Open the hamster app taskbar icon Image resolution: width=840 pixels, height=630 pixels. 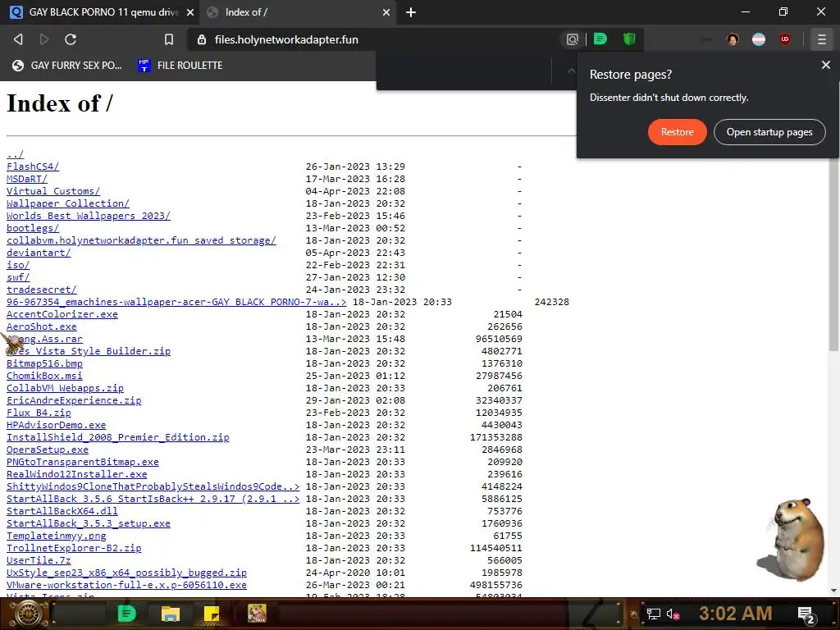pos(257,614)
